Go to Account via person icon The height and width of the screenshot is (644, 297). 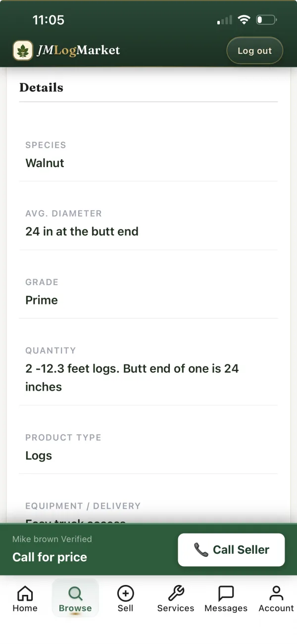click(276, 593)
